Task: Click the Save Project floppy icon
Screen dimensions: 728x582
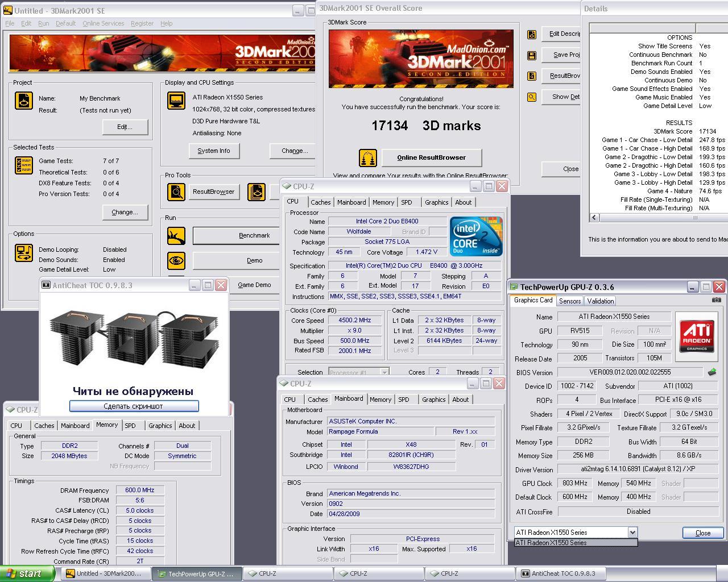Action: click(x=532, y=55)
